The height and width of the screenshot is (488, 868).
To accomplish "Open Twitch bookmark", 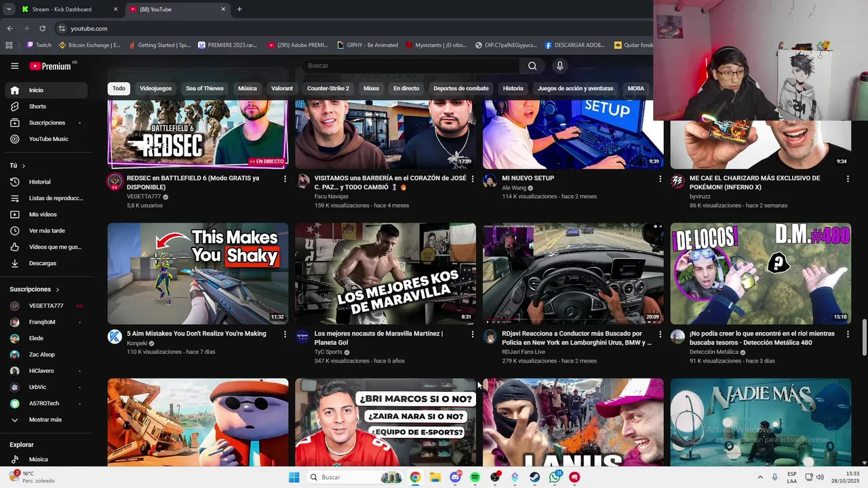I will [39, 45].
